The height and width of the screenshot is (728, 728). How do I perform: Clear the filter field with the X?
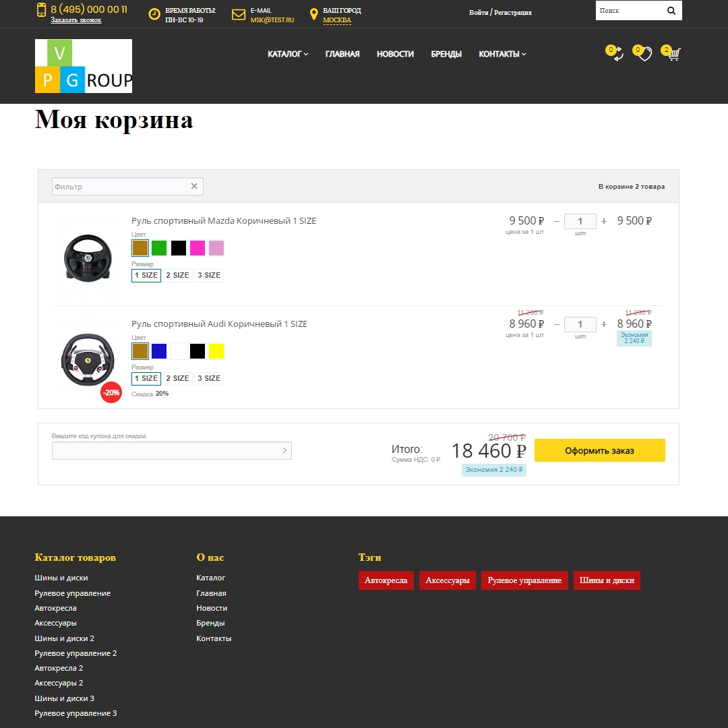tap(194, 186)
